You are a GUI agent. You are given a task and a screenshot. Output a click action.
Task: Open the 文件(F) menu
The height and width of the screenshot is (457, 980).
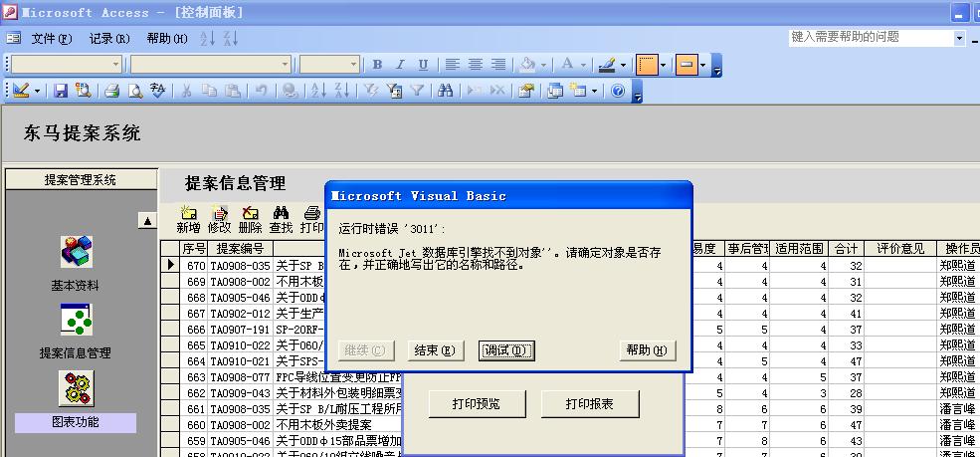coord(52,39)
